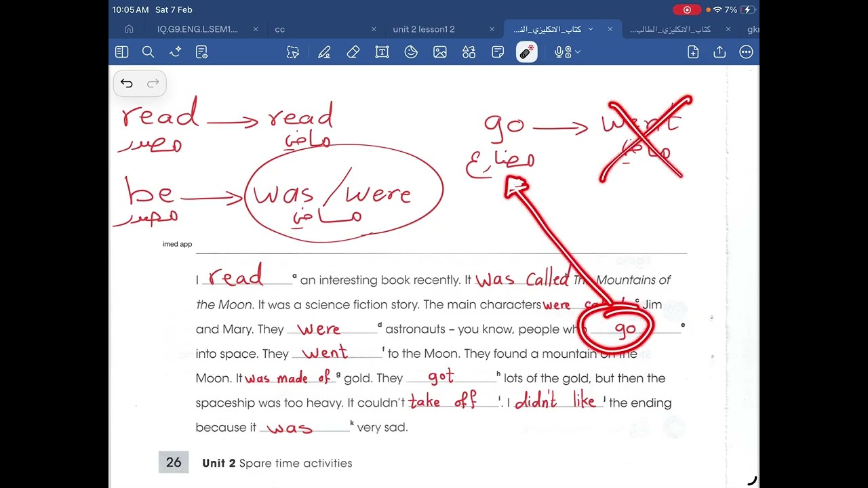Viewport: 868px width, 488px height.
Task: Redo the last undone action
Action: pyautogui.click(x=153, y=83)
